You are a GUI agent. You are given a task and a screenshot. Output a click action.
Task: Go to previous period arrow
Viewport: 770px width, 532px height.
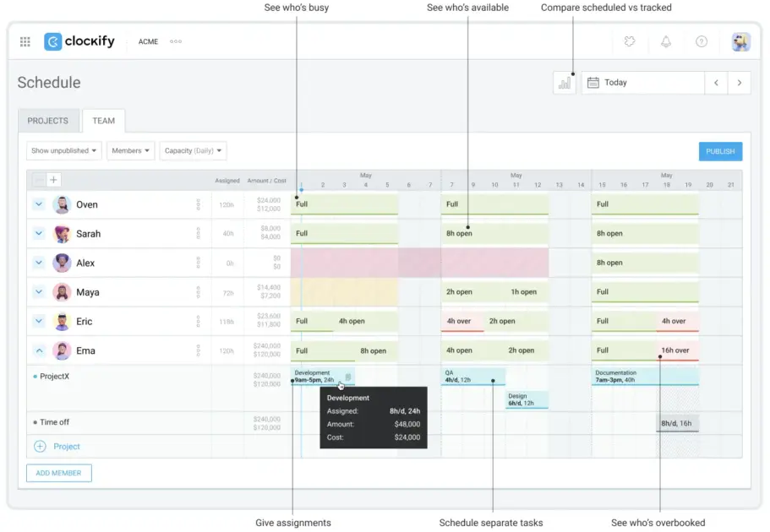coord(716,83)
